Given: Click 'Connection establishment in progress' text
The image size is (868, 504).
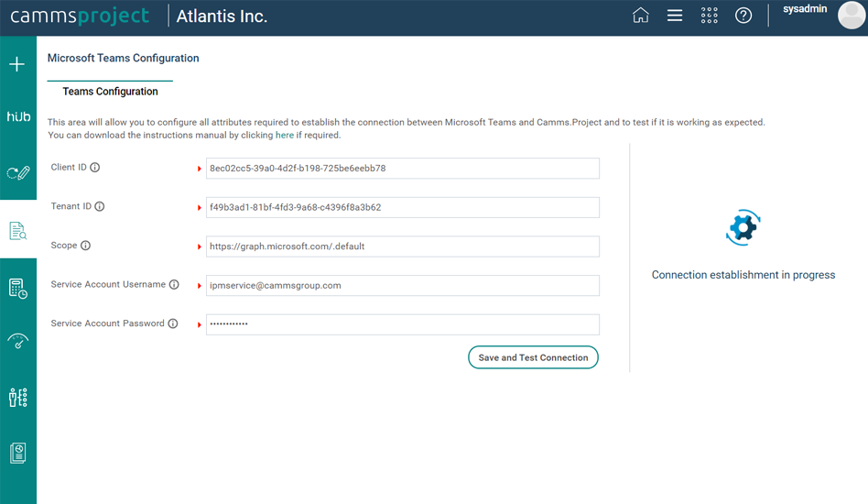Looking at the screenshot, I should tap(743, 275).
